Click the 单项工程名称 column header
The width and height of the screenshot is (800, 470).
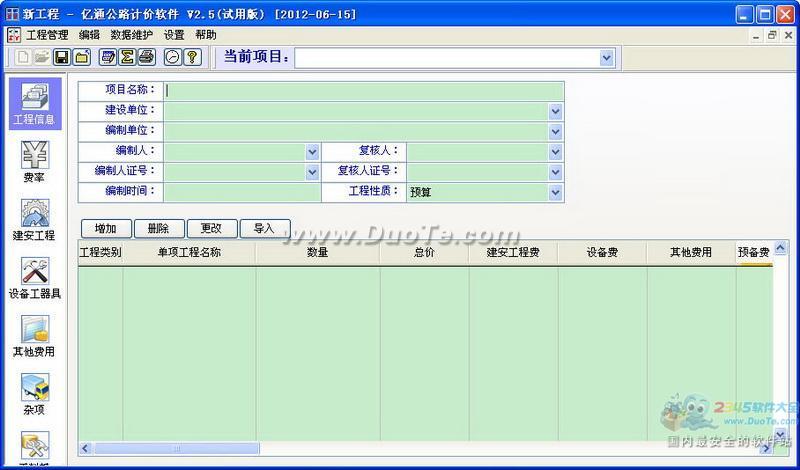coord(189,253)
